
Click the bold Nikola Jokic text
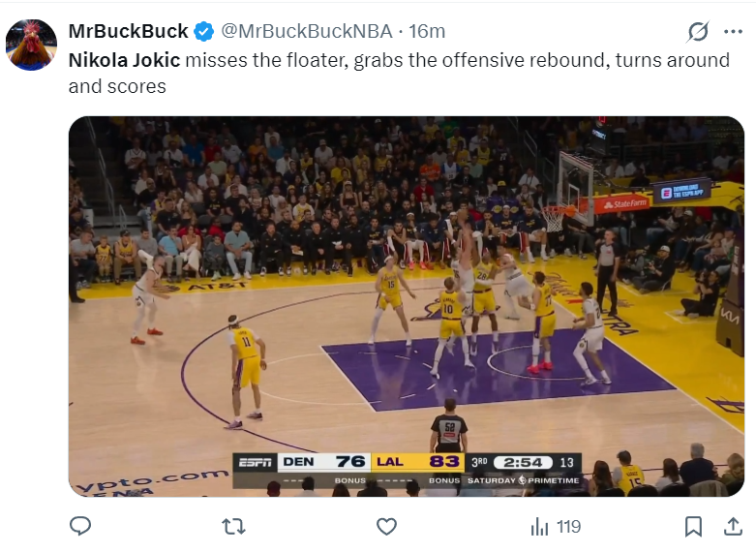click(x=124, y=60)
